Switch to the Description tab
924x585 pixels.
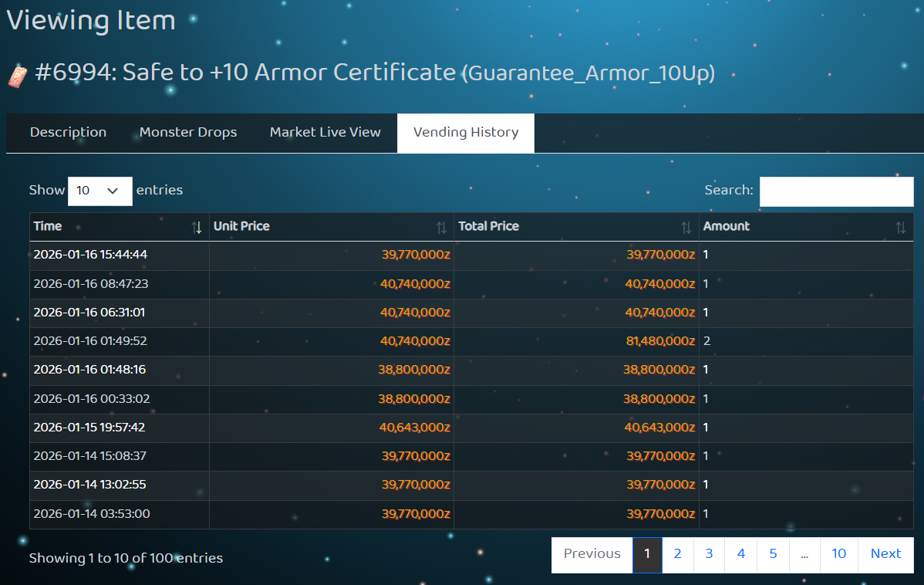(x=68, y=133)
